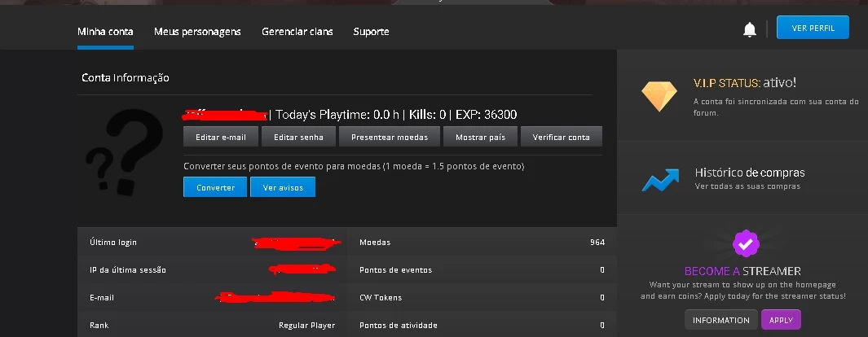Click the VIP status diamond icon

[x=659, y=97]
